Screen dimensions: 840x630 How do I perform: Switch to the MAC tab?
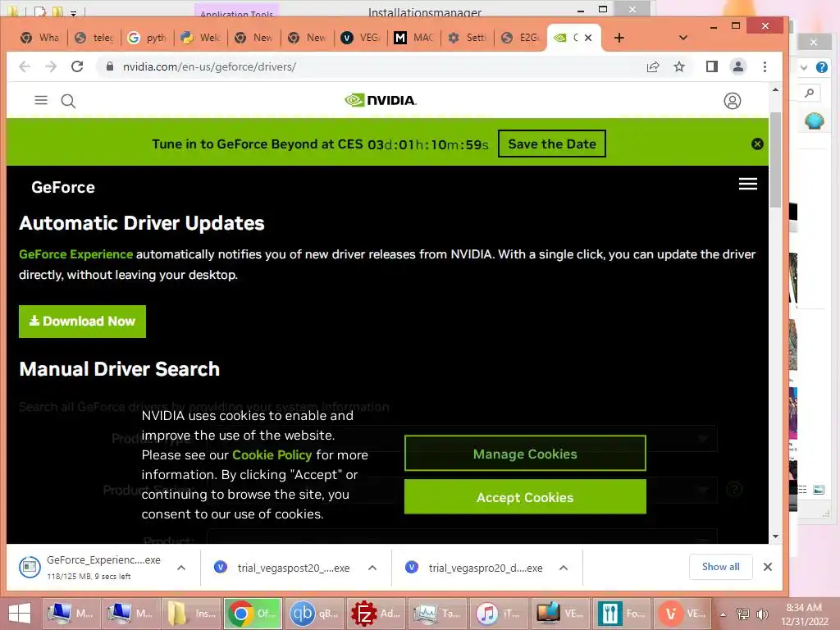414,38
